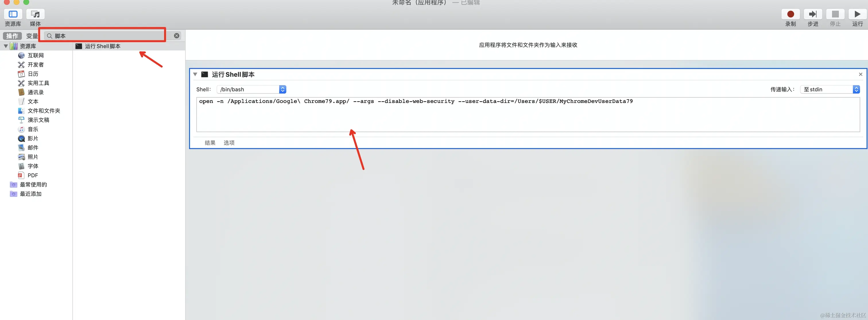Open the Most Used (最常使用的) folder
The image size is (868, 320).
(33, 185)
